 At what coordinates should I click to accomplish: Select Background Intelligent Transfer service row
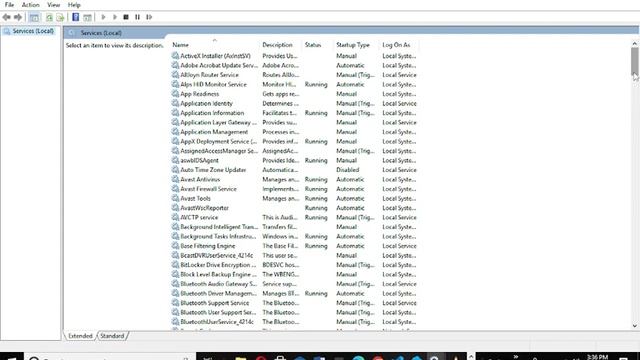point(294,227)
